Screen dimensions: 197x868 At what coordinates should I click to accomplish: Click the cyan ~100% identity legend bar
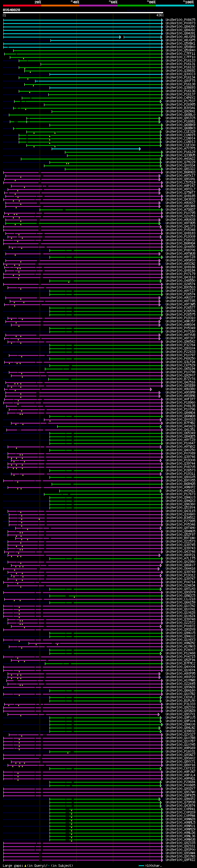(x=175, y=6)
